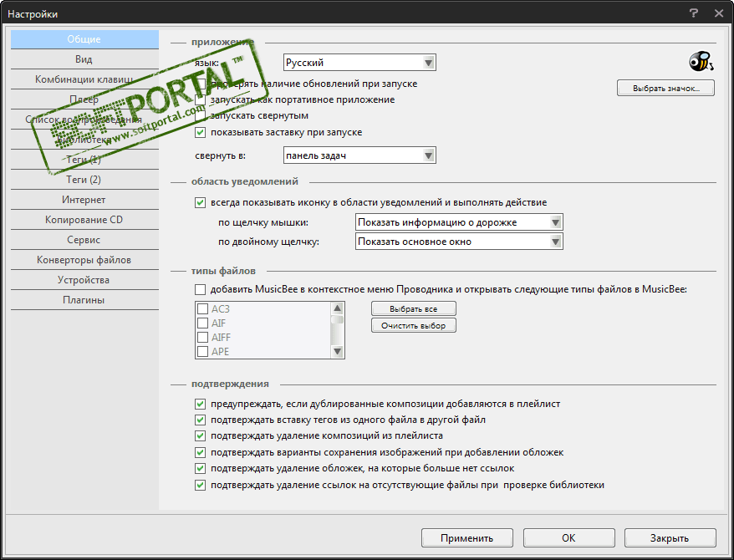
Task: Select the Теги (2) tab
Action: (x=84, y=180)
